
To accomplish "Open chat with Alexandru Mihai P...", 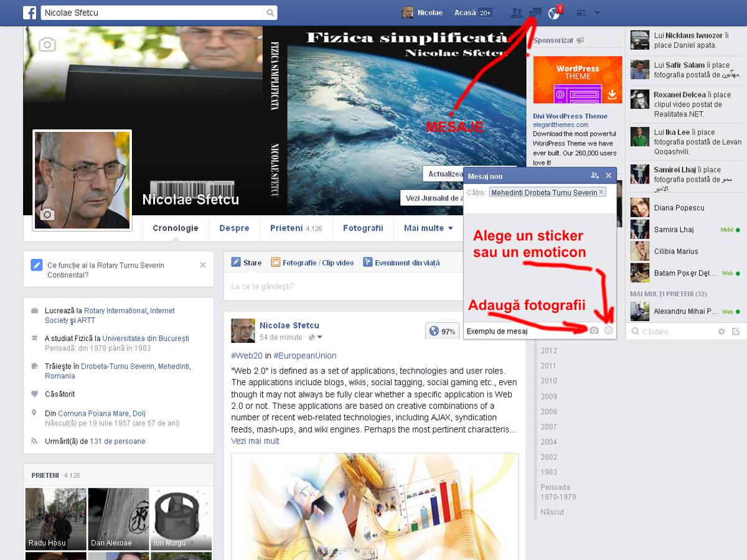I will click(x=686, y=311).
